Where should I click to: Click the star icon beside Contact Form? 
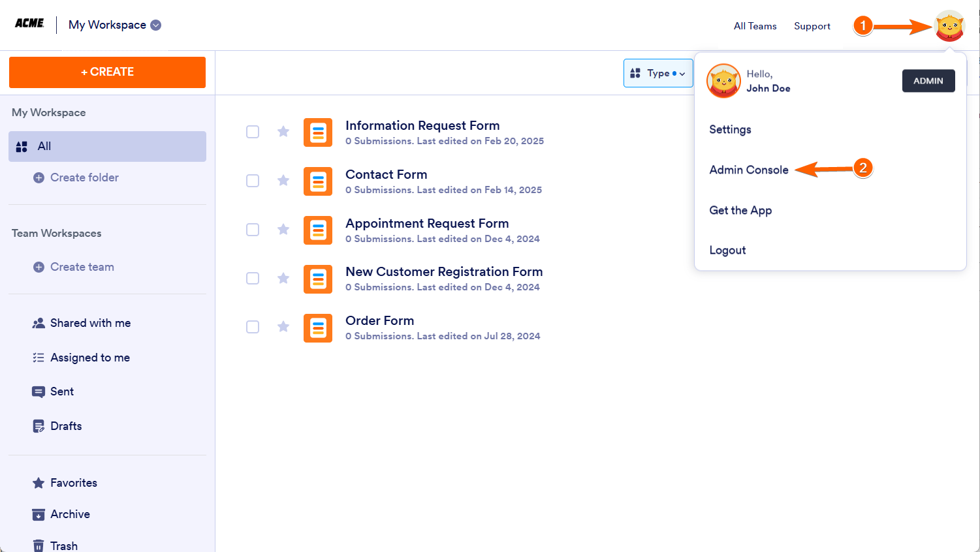[283, 181]
